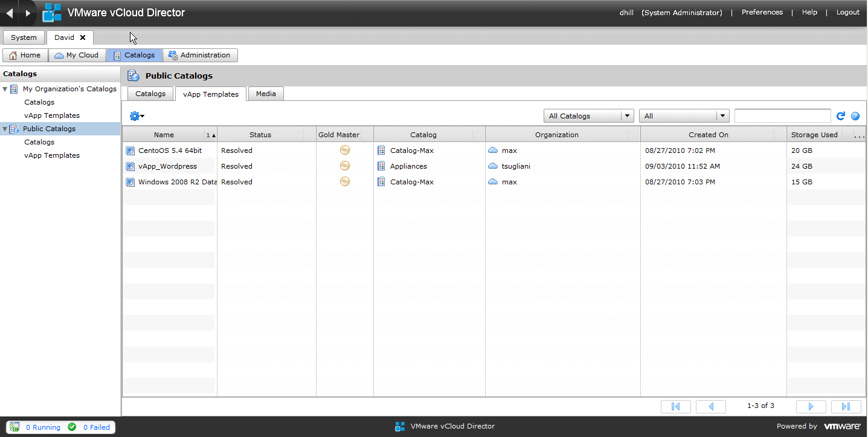Click Gold Master icon for Windows 2008 row
The height and width of the screenshot is (437, 868).
click(345, 181)
